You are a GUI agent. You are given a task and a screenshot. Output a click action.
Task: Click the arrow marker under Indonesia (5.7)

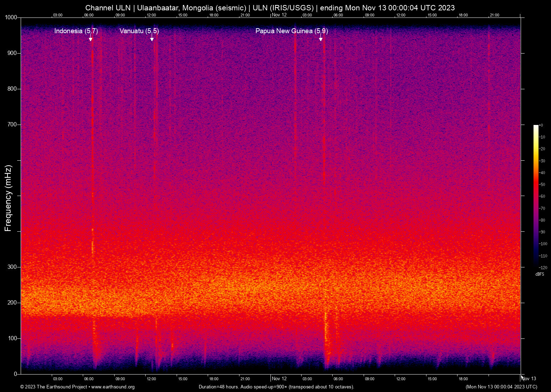(x=91, y=39)
